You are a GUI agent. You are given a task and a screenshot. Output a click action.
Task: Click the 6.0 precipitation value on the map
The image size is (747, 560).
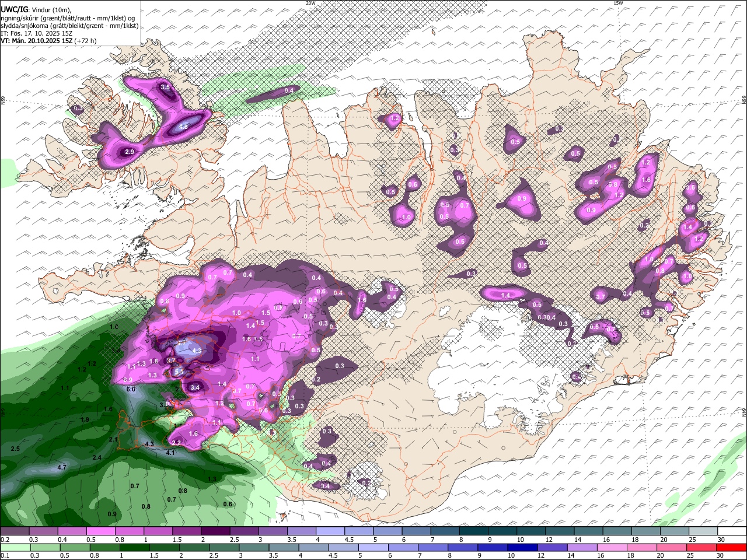[x=131, y=389]
